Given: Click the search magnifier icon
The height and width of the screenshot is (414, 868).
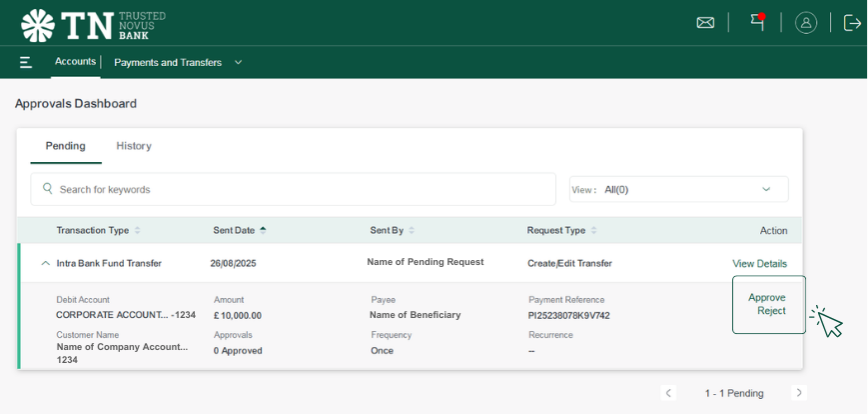Looking at the screenshot, I should click(48, 188).
